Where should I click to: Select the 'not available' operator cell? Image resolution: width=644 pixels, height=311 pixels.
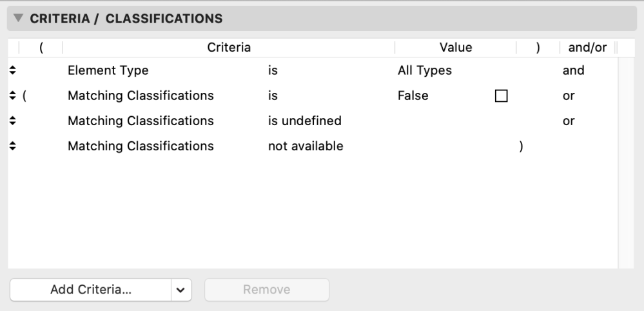point(306,146)
